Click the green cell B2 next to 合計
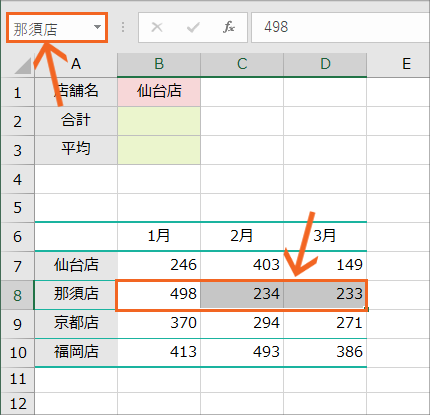Screen dimensions: 430x415 point(159,121)
